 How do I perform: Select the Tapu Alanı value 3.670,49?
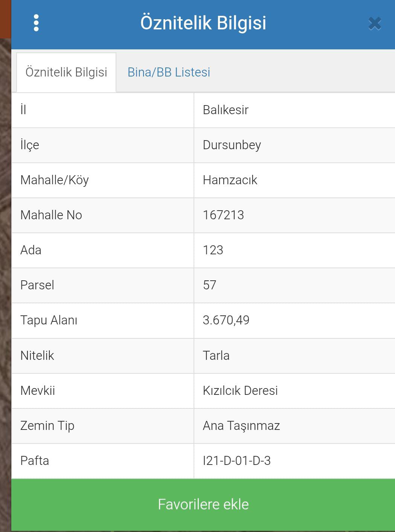click(x=226, y=320)
